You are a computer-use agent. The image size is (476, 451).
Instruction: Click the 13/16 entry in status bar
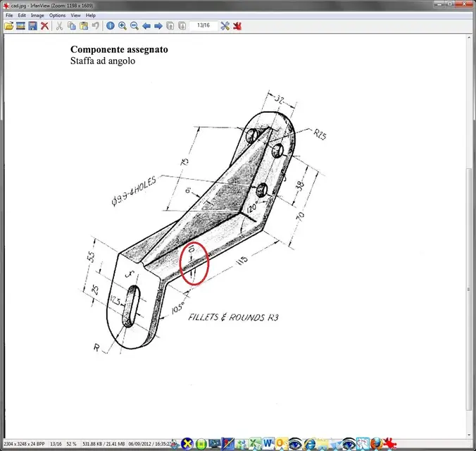56,444
